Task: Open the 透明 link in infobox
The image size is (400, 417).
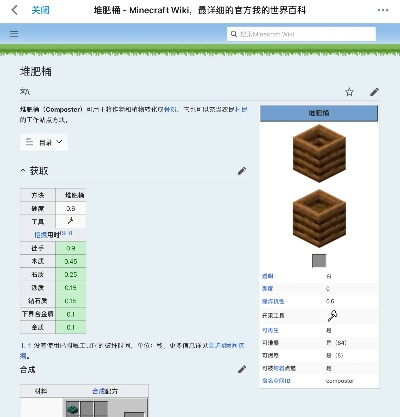Action: tap(267, 276)
